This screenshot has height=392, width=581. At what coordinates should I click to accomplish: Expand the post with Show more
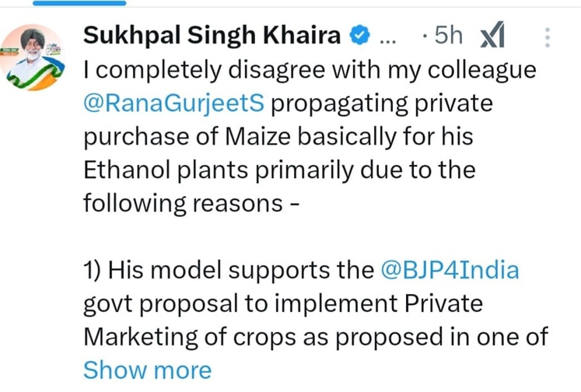147,370
